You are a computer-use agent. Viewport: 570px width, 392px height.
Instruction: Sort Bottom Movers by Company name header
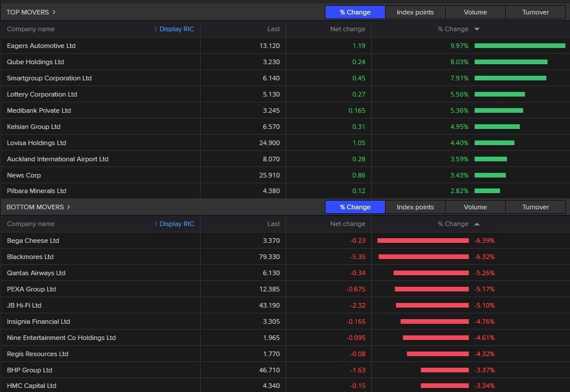[31, 224]
